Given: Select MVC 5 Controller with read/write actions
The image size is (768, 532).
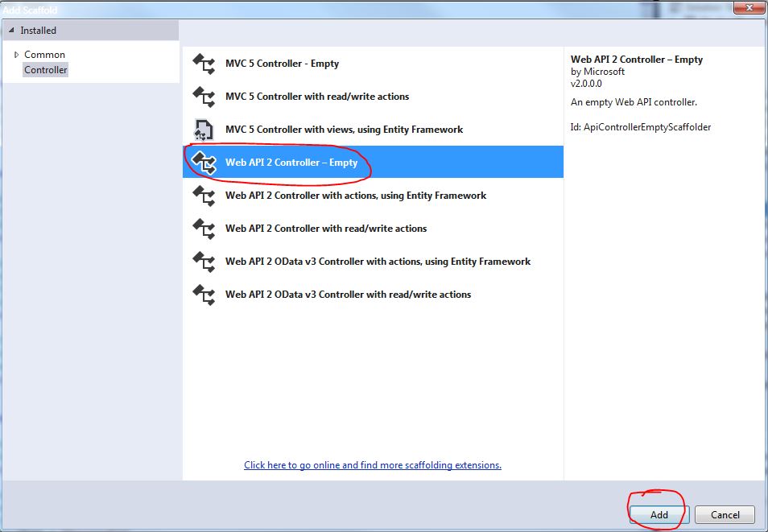Looking at the screenshot, I should click(373, 97).
